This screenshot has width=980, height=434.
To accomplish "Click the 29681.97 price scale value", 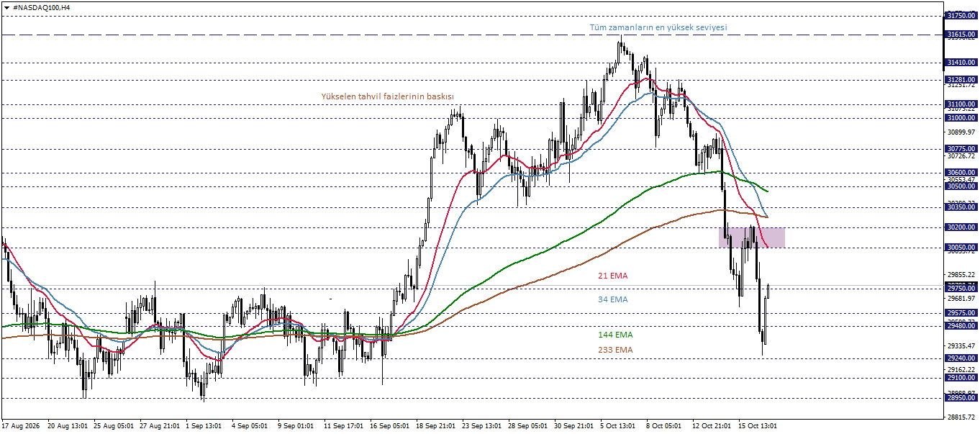I will click(961, 299).
